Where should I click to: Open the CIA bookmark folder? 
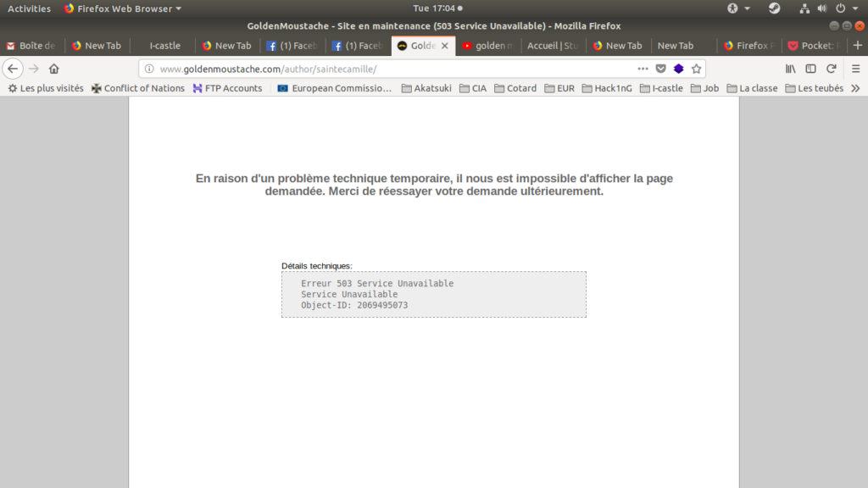(x=473, y=88)
